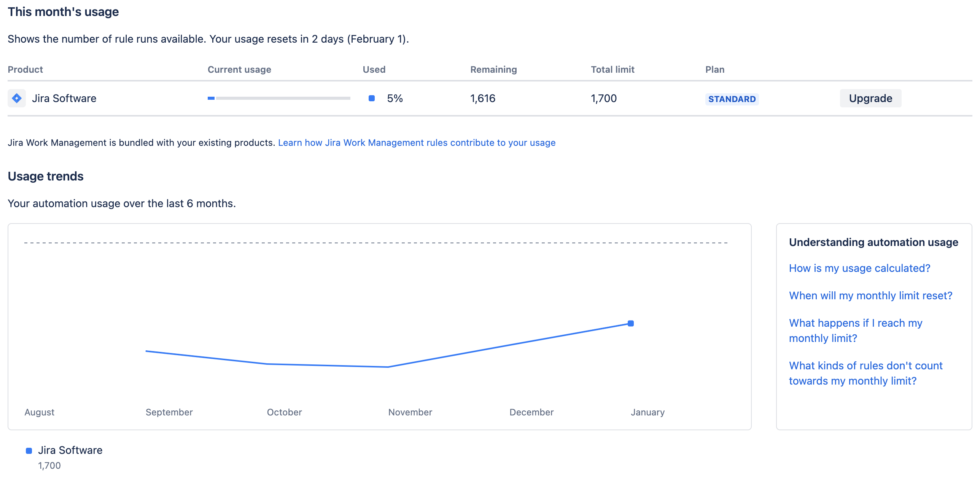Click the This month's usage heading

[x=63, y=12]
